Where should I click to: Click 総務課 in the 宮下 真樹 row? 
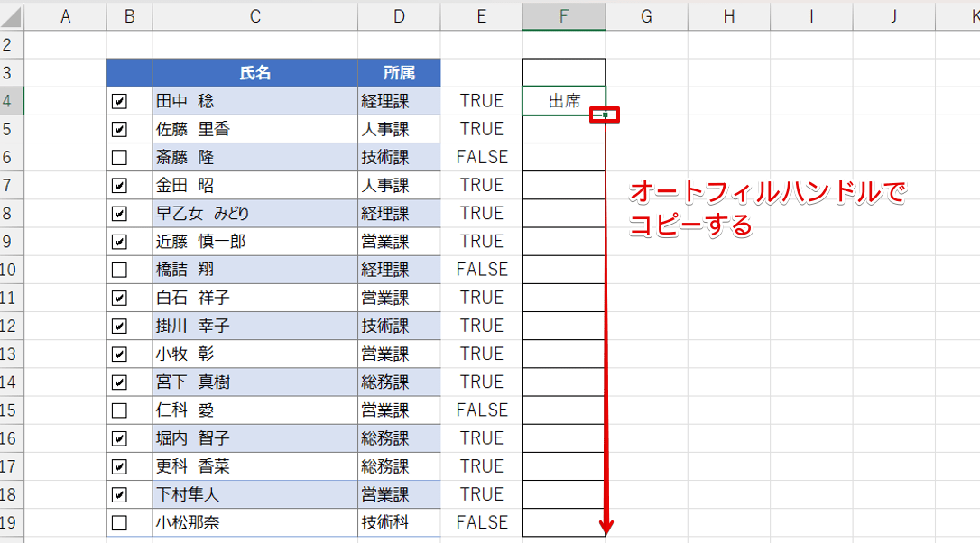[x=399, y=382]
